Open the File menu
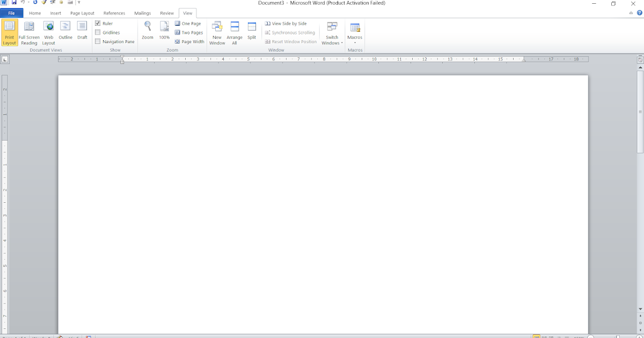The image size is (644, 338). click(11, 13)
